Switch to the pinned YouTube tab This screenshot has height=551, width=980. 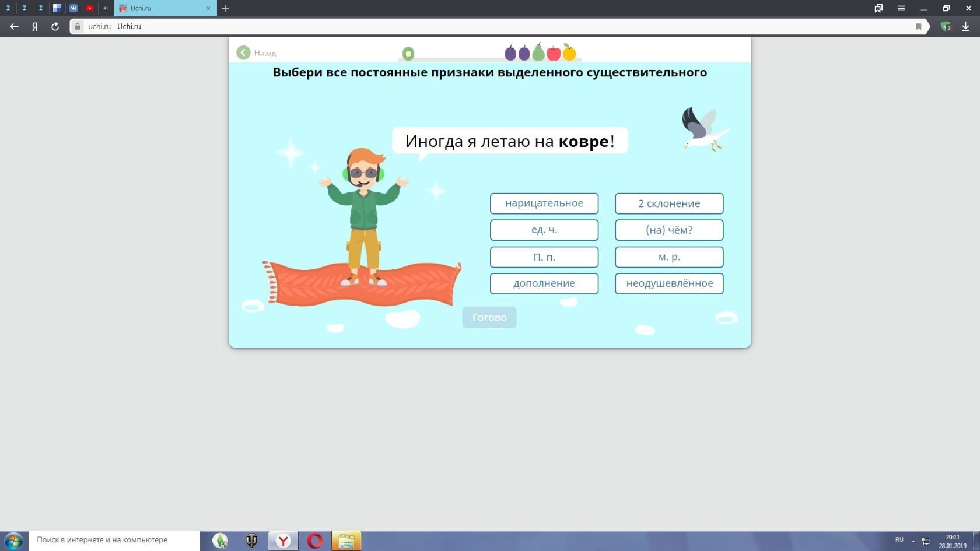90,8
